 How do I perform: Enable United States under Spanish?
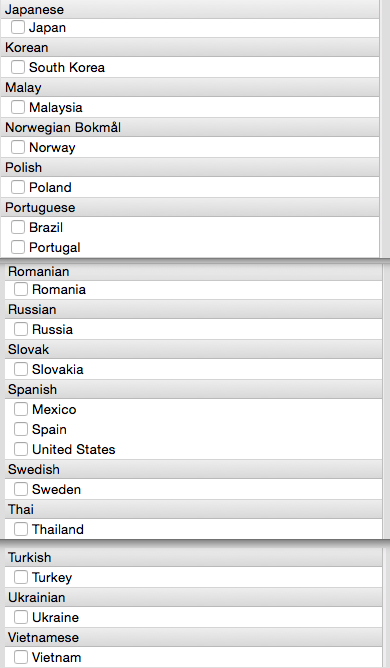coord(21,449)
